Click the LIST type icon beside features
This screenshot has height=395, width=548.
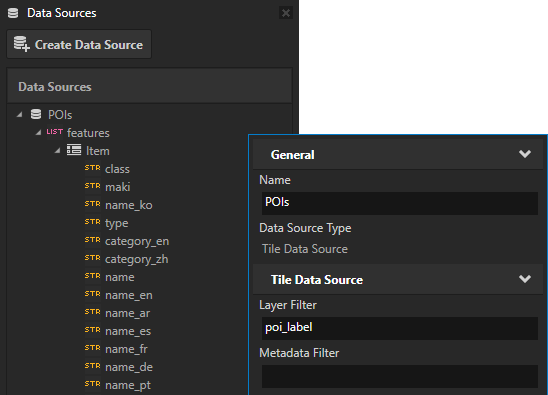pyautogui.click(x=55, y=132)
